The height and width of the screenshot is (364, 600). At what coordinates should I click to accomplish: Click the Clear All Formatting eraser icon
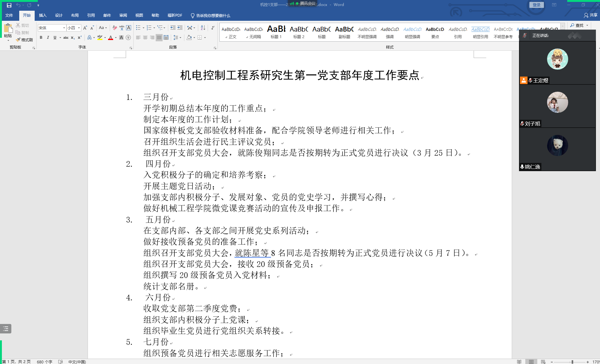(x=115, y=28)
